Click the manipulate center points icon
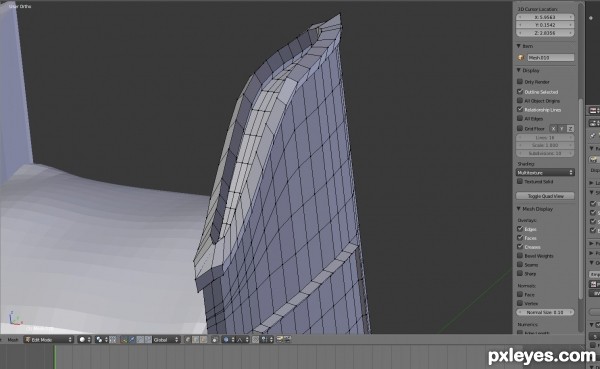 tap(112, 340)
